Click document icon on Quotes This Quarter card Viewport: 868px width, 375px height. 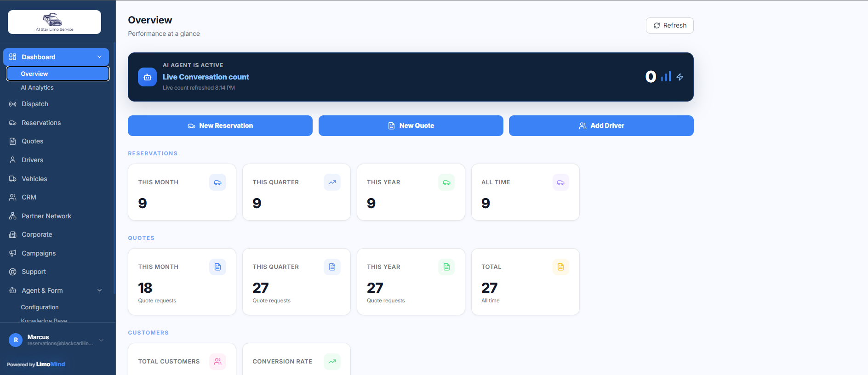[x=332, y=267]
